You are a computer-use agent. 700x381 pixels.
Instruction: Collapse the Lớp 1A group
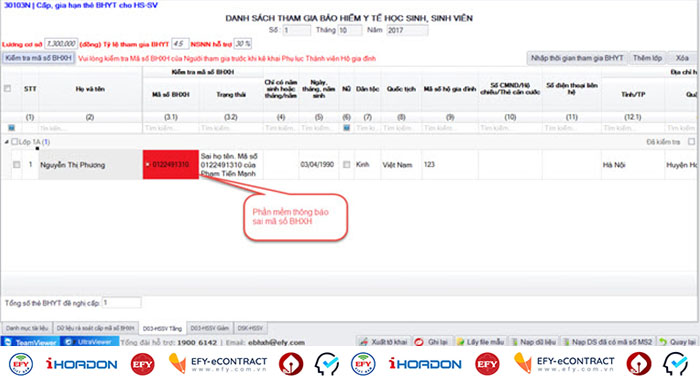click(x=6, y=142)
